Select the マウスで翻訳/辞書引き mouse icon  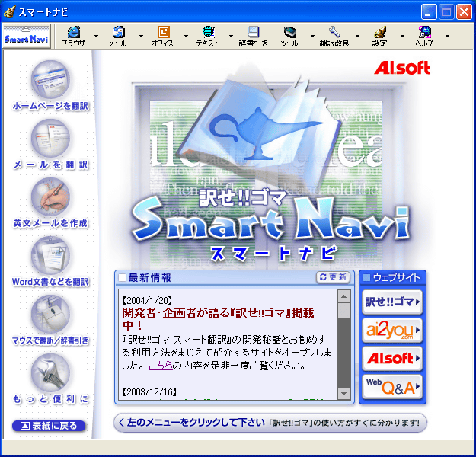50,314
